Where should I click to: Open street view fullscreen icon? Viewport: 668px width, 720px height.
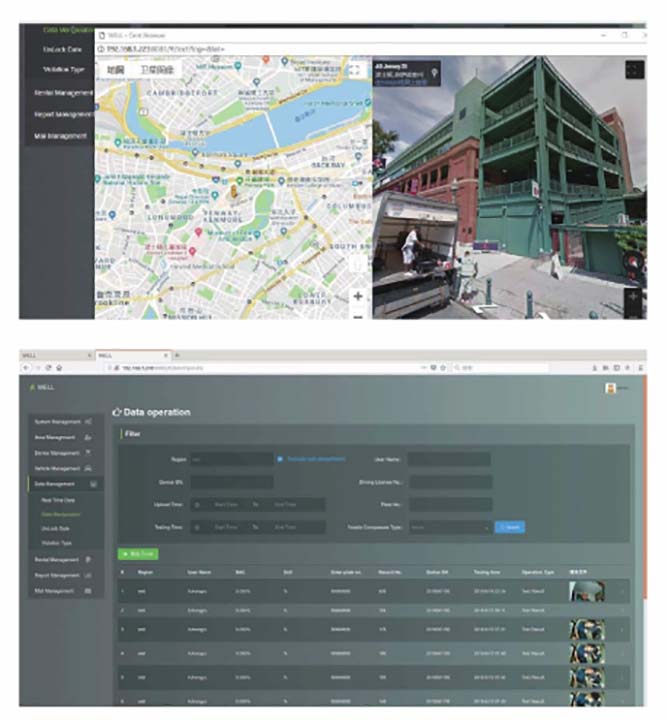(632, 70)
